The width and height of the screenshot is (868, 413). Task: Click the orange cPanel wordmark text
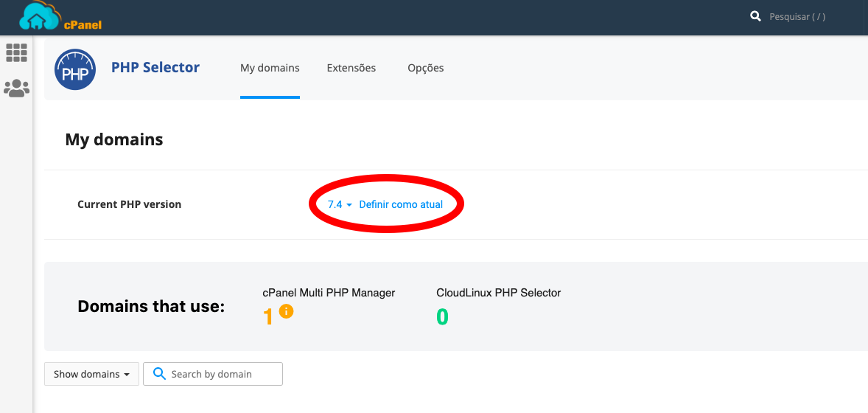pyautogui.click(x=83, y=24)
